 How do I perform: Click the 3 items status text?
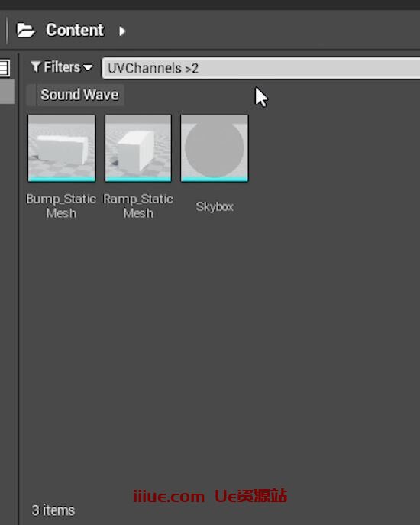[x=53, y=510]
